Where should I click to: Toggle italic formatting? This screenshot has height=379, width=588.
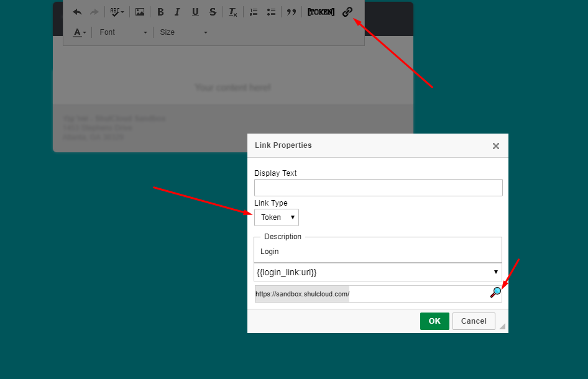pyautogui.click(x=177, y=12)
